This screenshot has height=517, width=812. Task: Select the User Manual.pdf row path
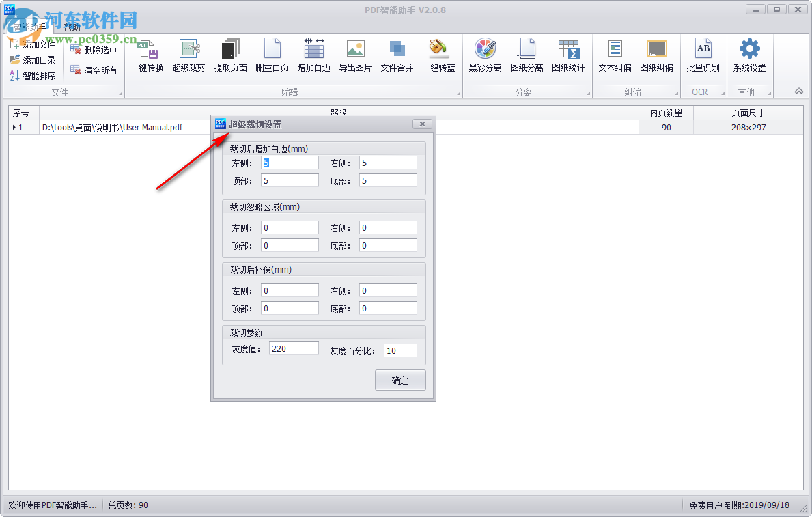point(113,128)
